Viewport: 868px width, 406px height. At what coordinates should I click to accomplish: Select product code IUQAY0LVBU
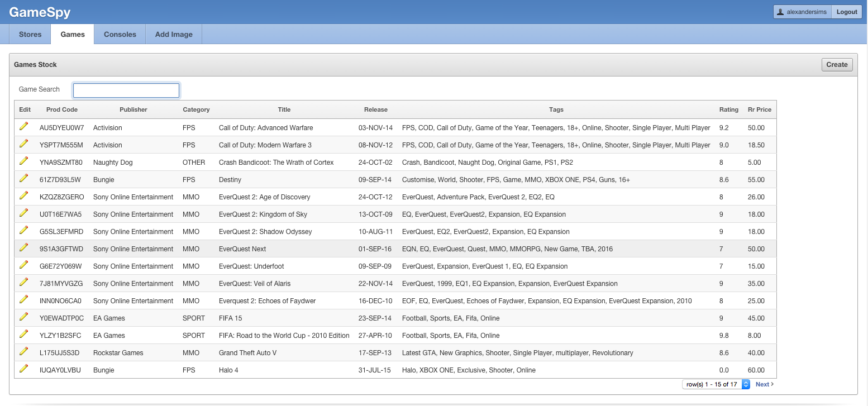click(x=60, y=370)
